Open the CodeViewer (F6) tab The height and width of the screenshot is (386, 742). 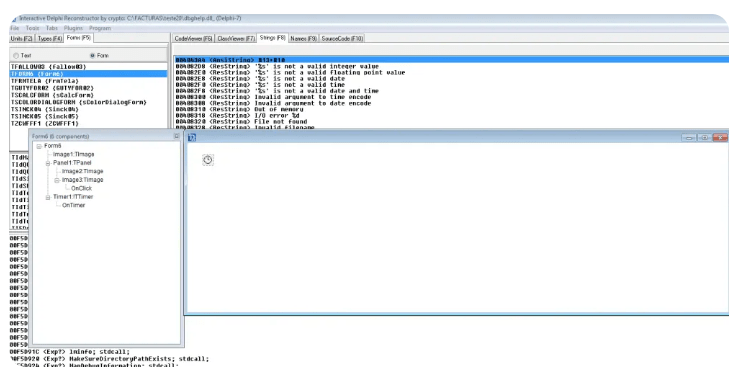click(193, 39)
